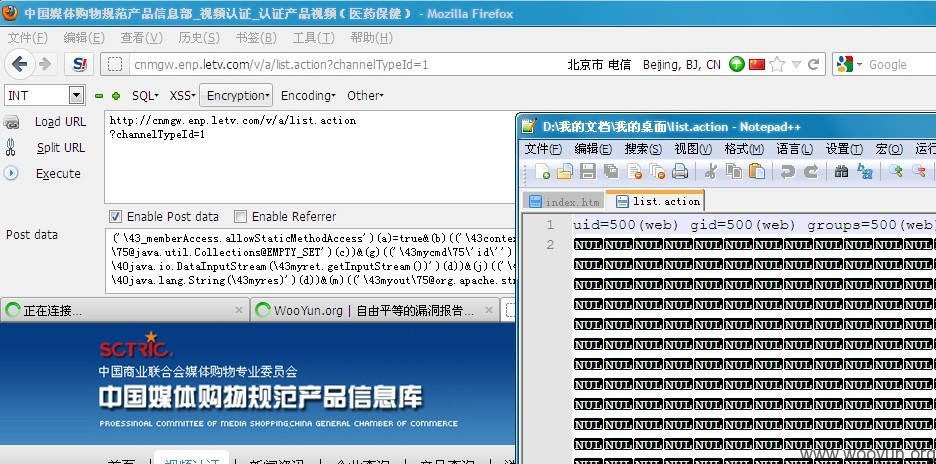Undo with Notepad++ toolbar arrow
The width and height of the screenshot is (936, 464).
[x=787, y=171]
